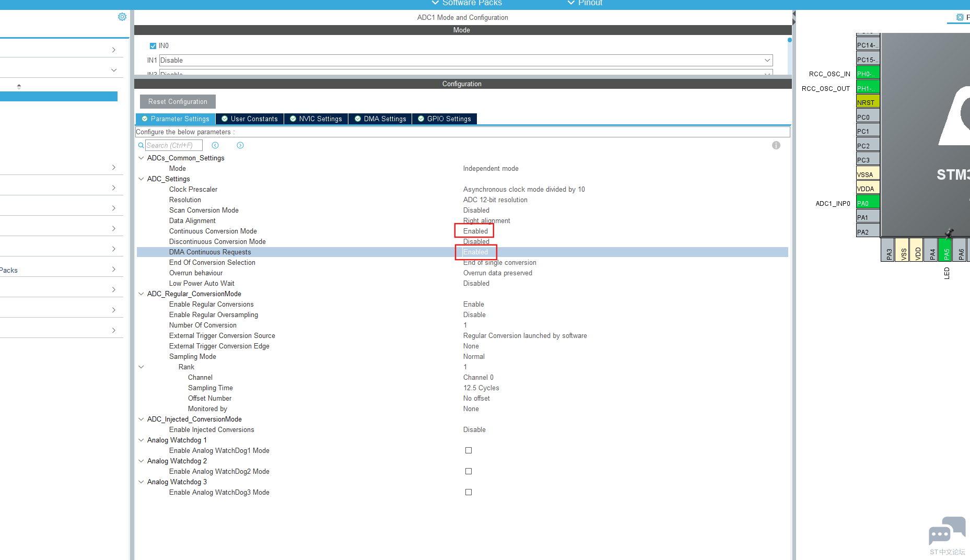
Task: Enable Analog WatchDog2 Mode checkbox
Action: [x=469, y=471]
